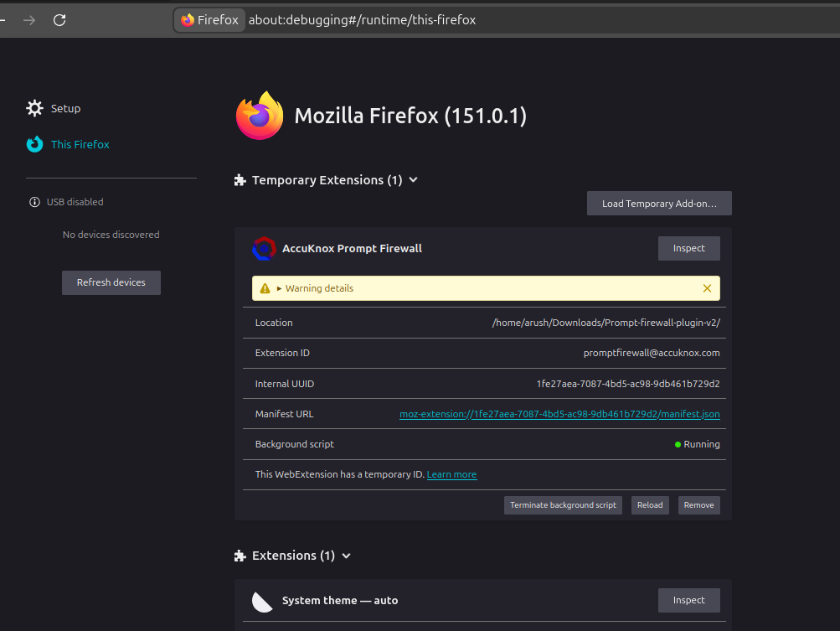Screen dimensions: 840x631
Task: Click the Background script label
Action: [x=295, y=444]
